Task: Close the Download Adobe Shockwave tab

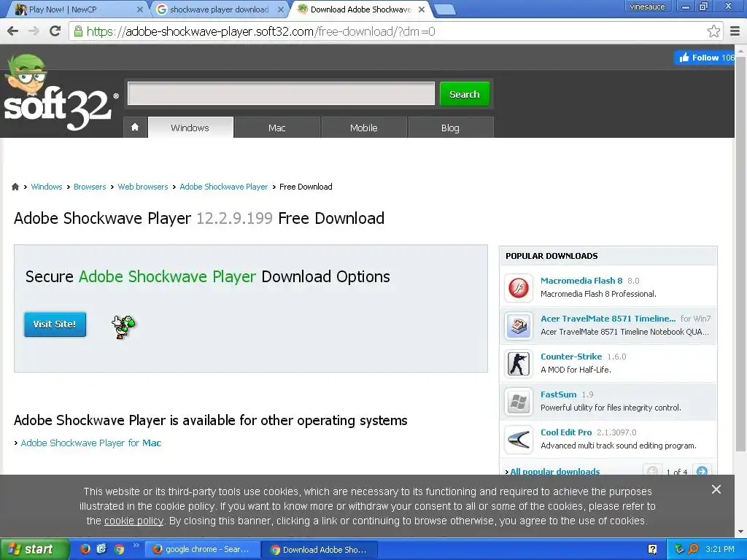Action: point(422,9)
